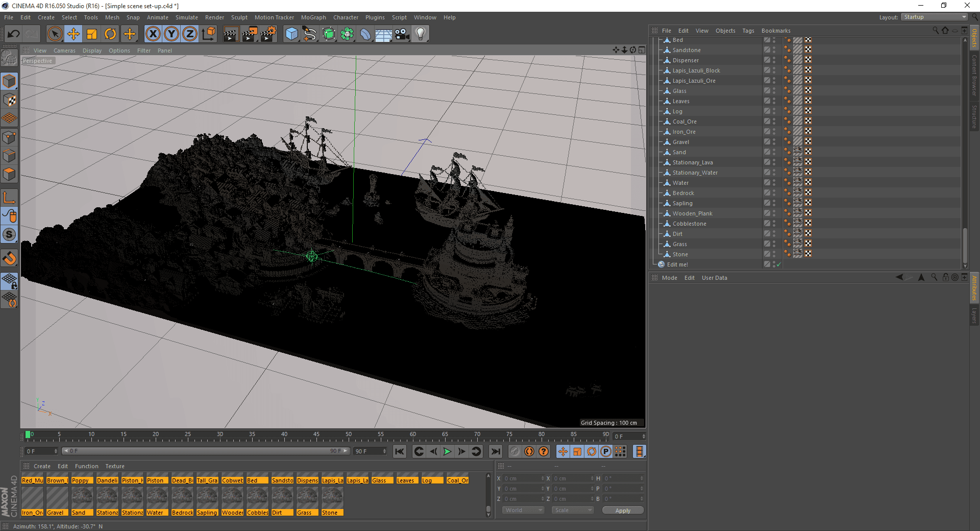The width and height of the screenshot is (980, 531).
Task: Select the Stationary_Lava object
Action: 693,162
